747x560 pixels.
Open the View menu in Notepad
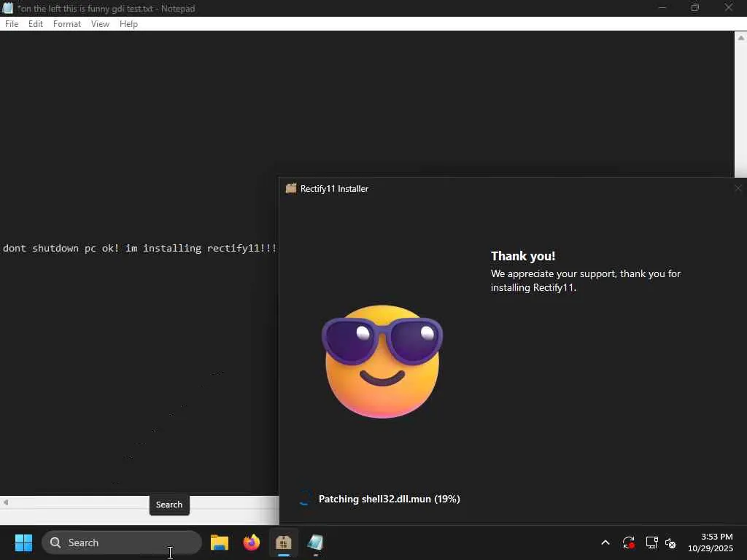100,24
